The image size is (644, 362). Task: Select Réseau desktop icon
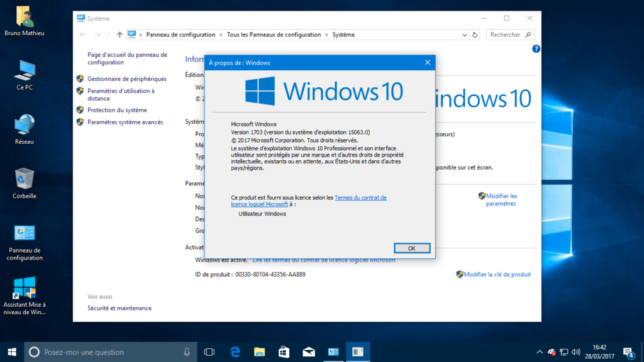click(25, 129)
